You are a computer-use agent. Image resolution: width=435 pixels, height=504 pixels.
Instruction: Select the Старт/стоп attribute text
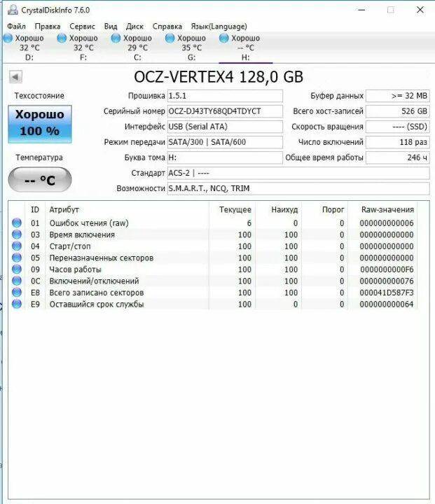[70, 246]
